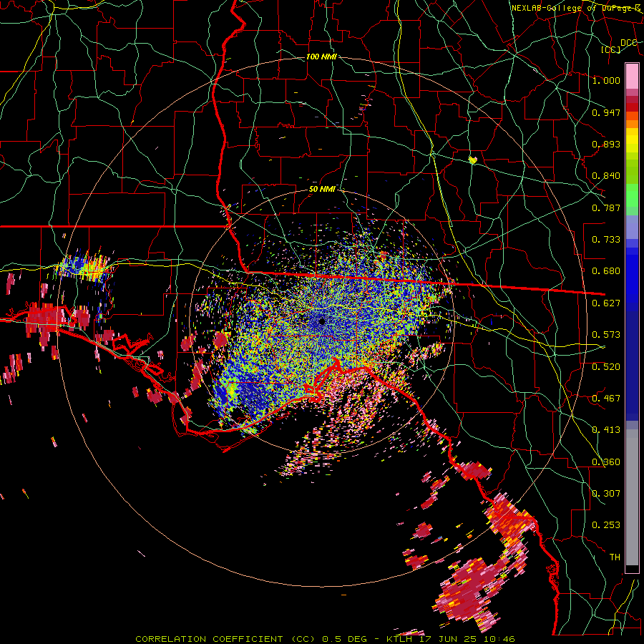Pick the gray lower segment of color bar
Screen dimensions: 644x644
pyautogui.click(x=632, y=497)
